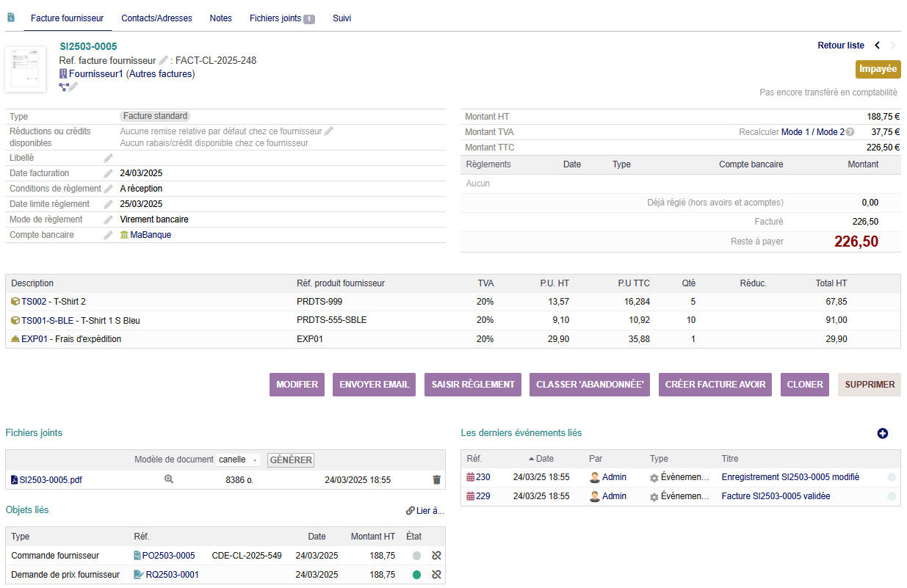907x588 pixels.
Task: Open the Contacts/Adresses tab
Action: click(x=156, y=18)
